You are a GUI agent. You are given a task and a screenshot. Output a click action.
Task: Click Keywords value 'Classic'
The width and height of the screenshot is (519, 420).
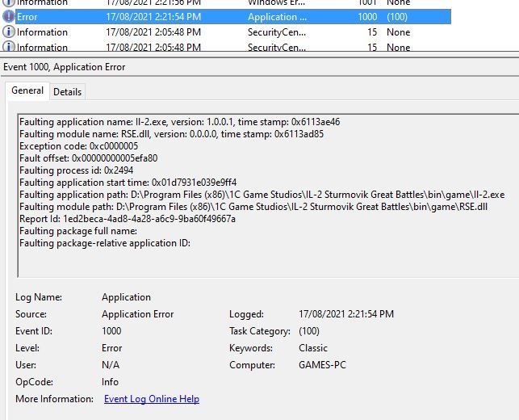[x=313, y=348]
